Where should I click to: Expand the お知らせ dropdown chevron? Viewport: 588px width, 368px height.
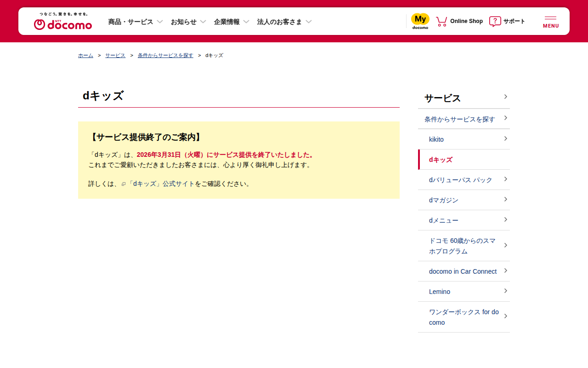[x=203, y=22]
